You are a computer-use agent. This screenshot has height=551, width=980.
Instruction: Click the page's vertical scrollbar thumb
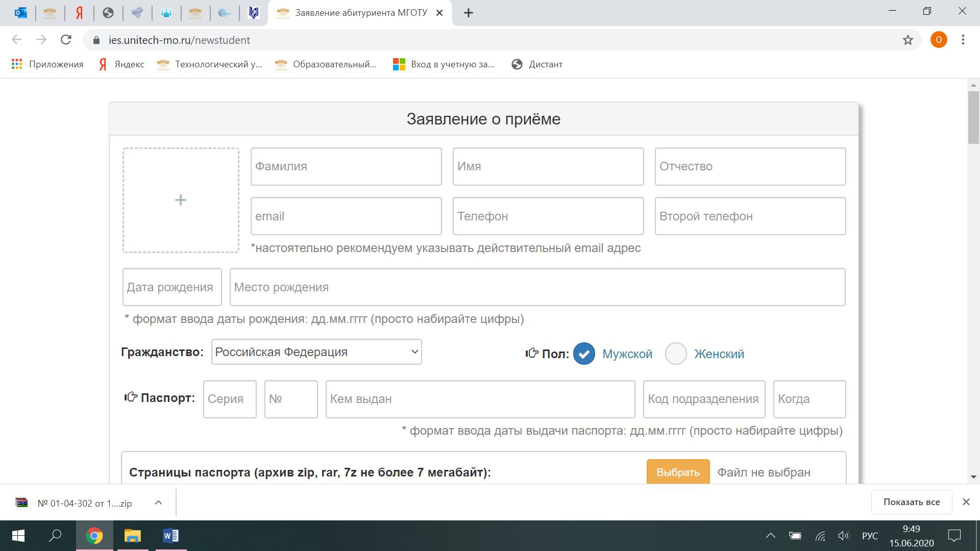click(973, 117)
